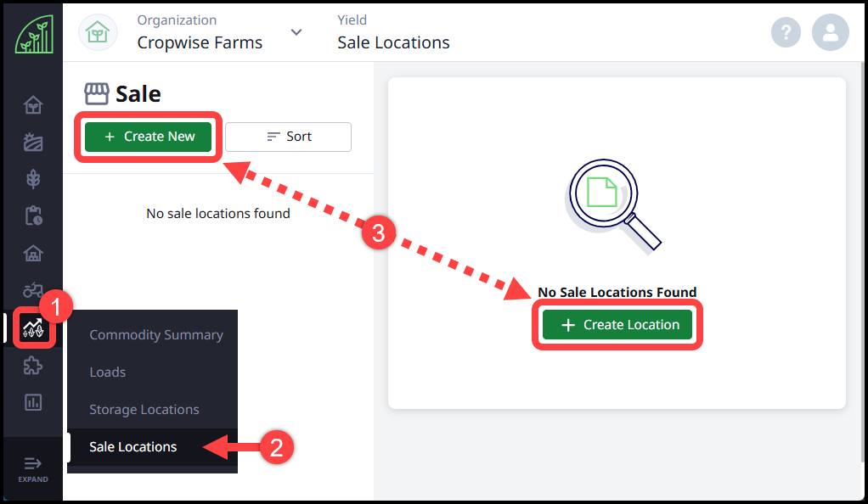The image size is (868, 504).
Task: Open the Sort options
Action: (289, 137)
